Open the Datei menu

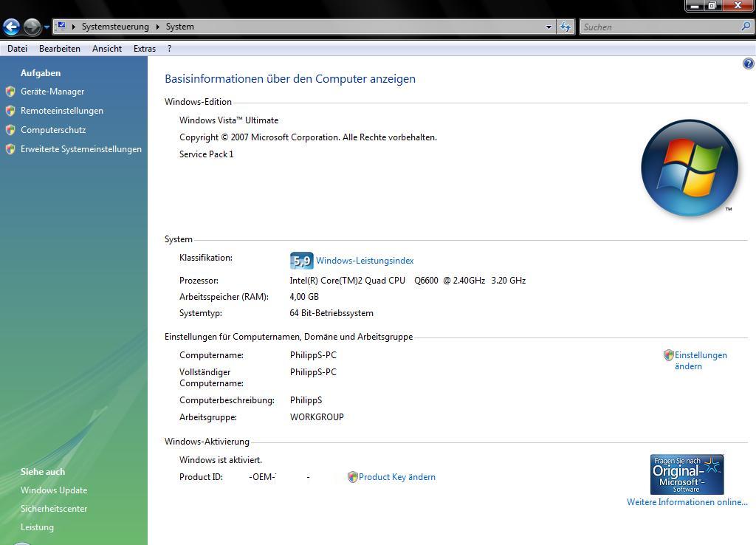(x=18, y=48)
